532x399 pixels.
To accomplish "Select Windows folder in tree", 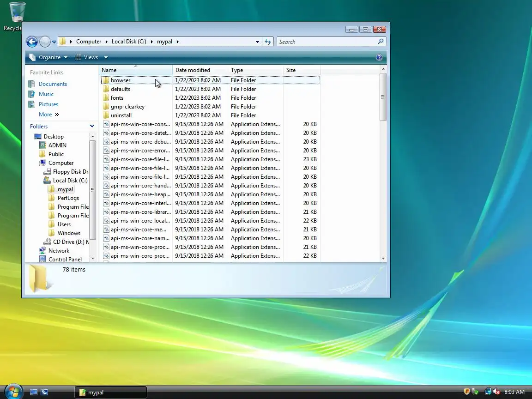I will [68, 233].
